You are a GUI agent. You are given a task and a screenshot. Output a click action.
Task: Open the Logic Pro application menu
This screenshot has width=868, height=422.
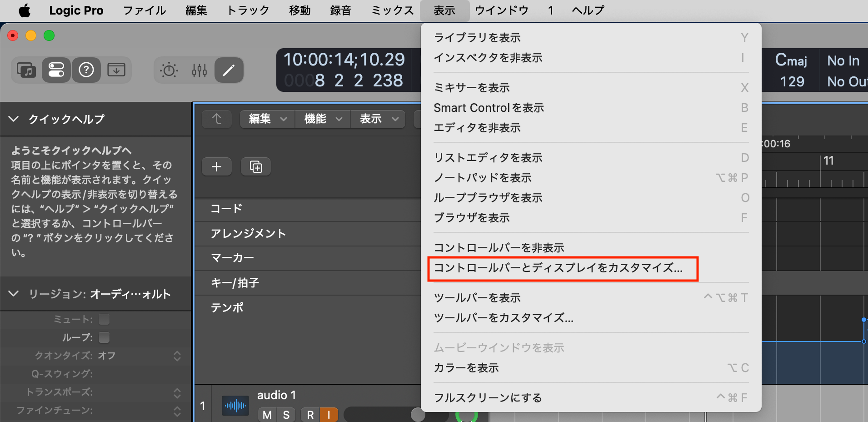click(x=76, y=10)
